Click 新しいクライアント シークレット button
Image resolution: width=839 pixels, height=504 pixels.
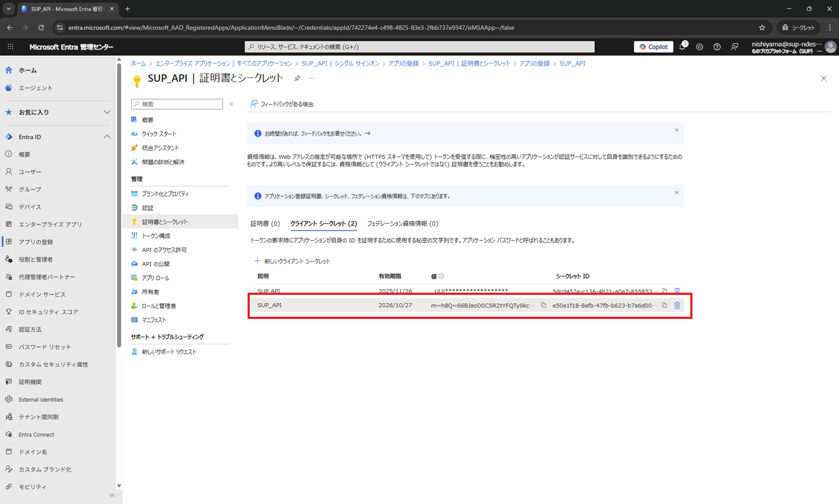[x=293, y=261]
